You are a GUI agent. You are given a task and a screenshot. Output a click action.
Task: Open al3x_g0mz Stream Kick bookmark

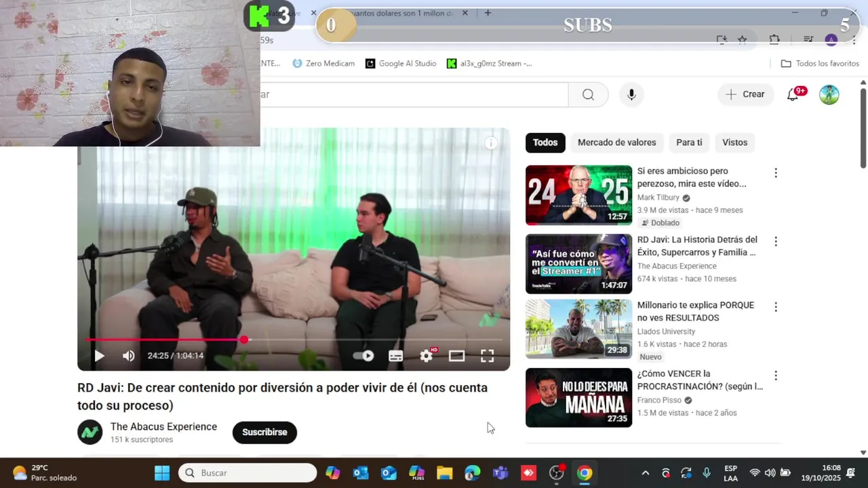coord(489,63)
